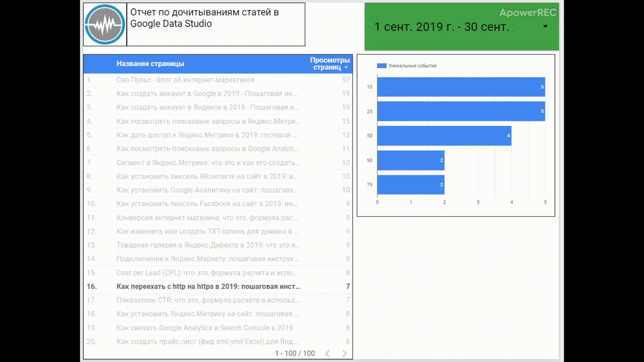Click the pagination text 1 - 100 / 100
This screenshot has height=362, width=644.
coord(295,353)
